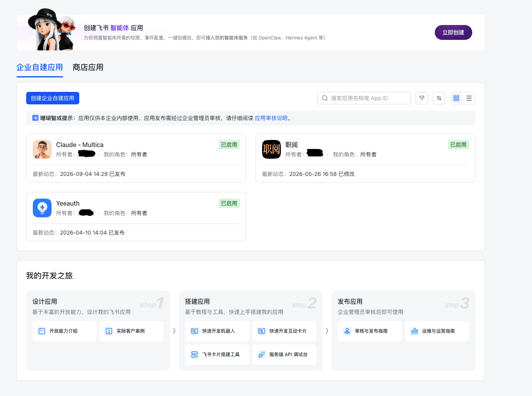Click 已启用 badge on Yeeauth card
This screenshot has height=396, width=532.
[229, 203]
